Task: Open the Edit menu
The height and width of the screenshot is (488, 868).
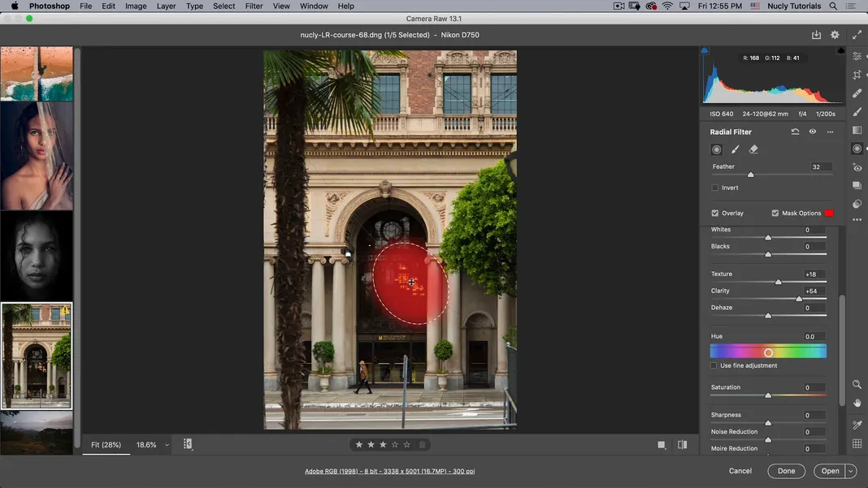Action: pos(109,6)
